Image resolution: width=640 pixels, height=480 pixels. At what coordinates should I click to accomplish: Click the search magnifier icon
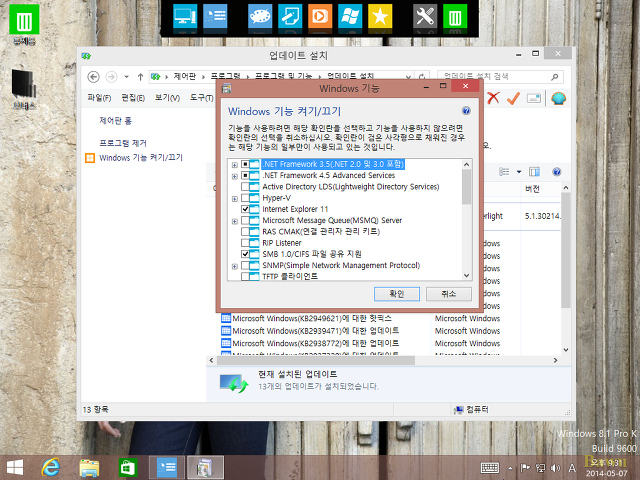tap(554, 77)
